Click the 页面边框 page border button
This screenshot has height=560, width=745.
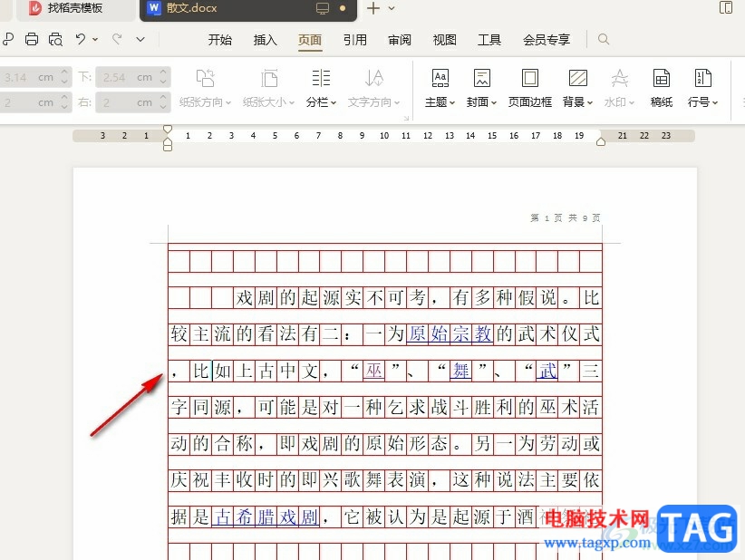[530, 88]
